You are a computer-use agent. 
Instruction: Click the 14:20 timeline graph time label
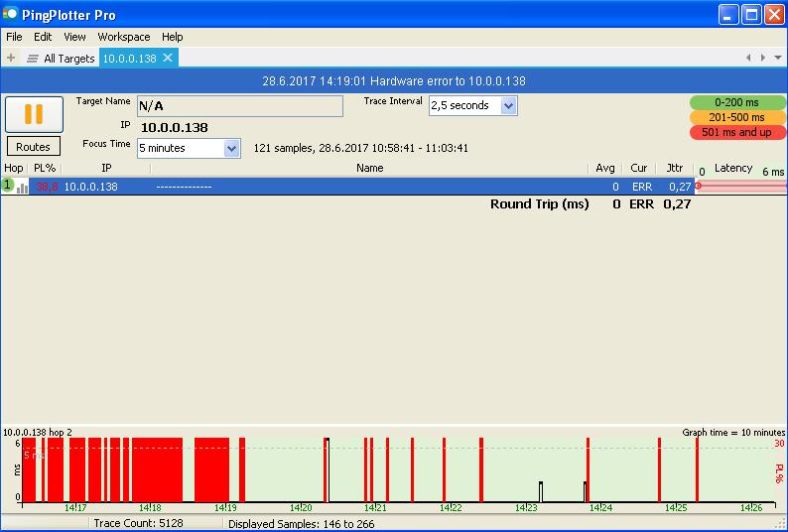(x=301, y=507)
